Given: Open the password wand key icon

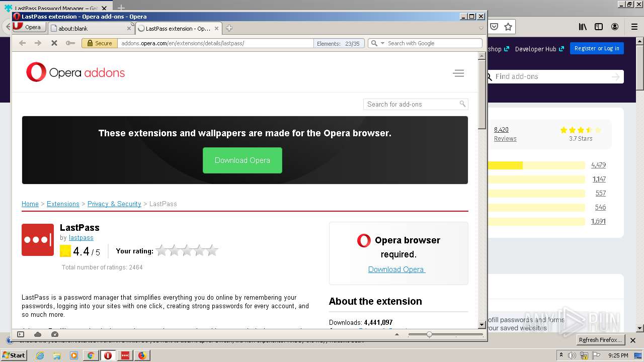Looking at the screenshot, I should (x=70, y=43).
